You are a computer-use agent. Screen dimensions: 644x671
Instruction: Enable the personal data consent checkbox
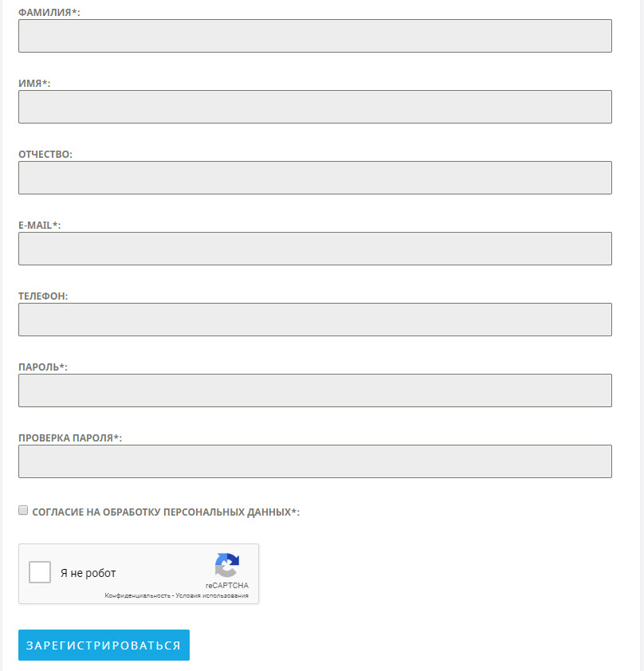pos(23,510)
